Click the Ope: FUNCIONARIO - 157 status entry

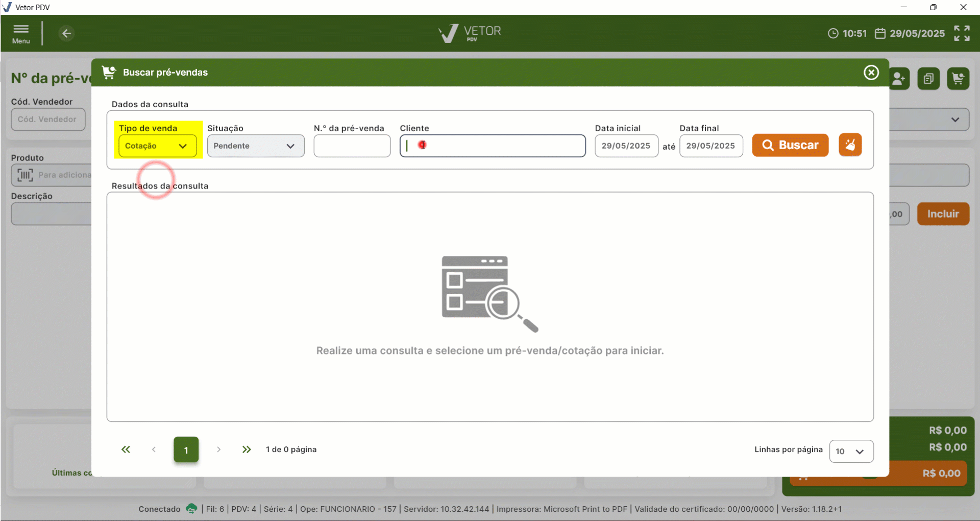[x=348, y=509]
